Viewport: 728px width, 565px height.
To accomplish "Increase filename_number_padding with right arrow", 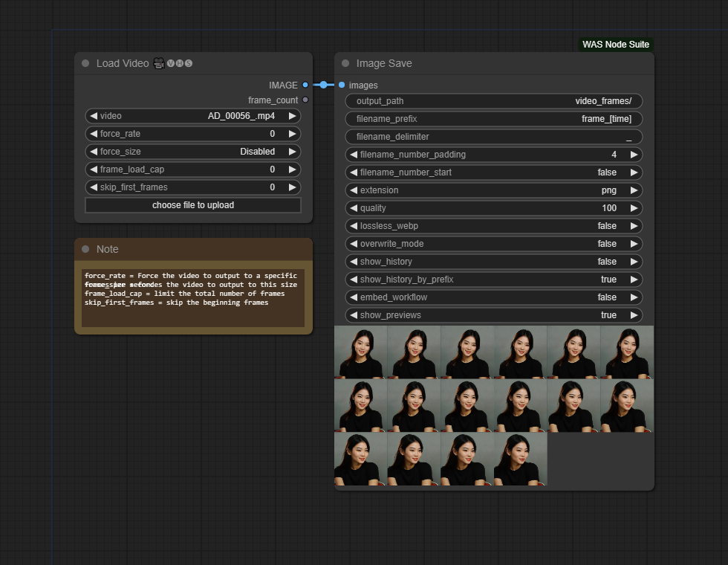I will point(634,155).
